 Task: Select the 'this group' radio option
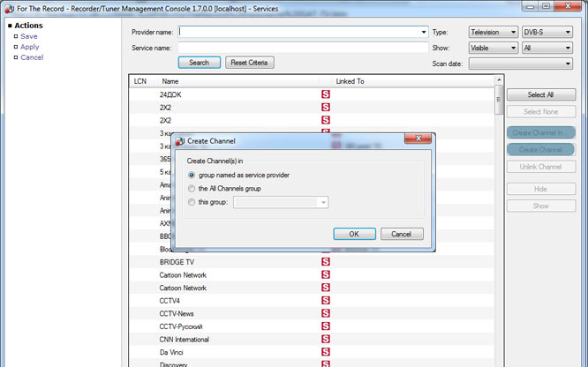point(192,202)
